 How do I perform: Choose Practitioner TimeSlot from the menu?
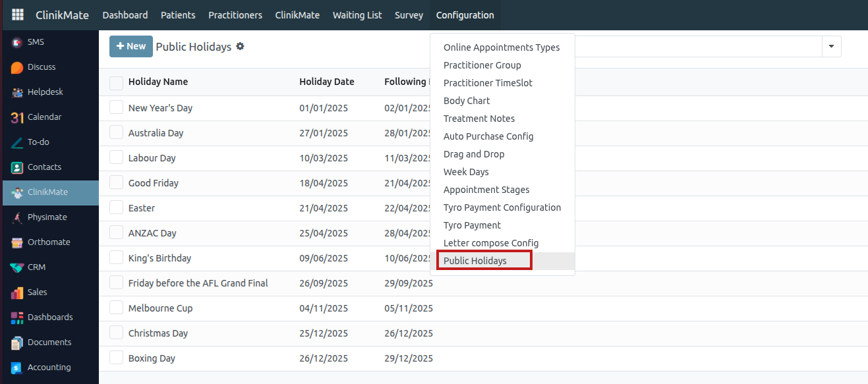coord(488,83)
